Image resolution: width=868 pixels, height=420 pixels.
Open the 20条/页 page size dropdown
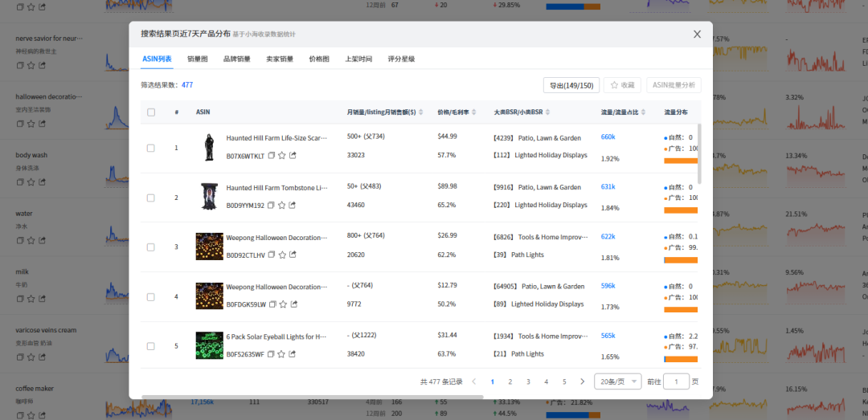pyautogui.click(x=618, y=381)
